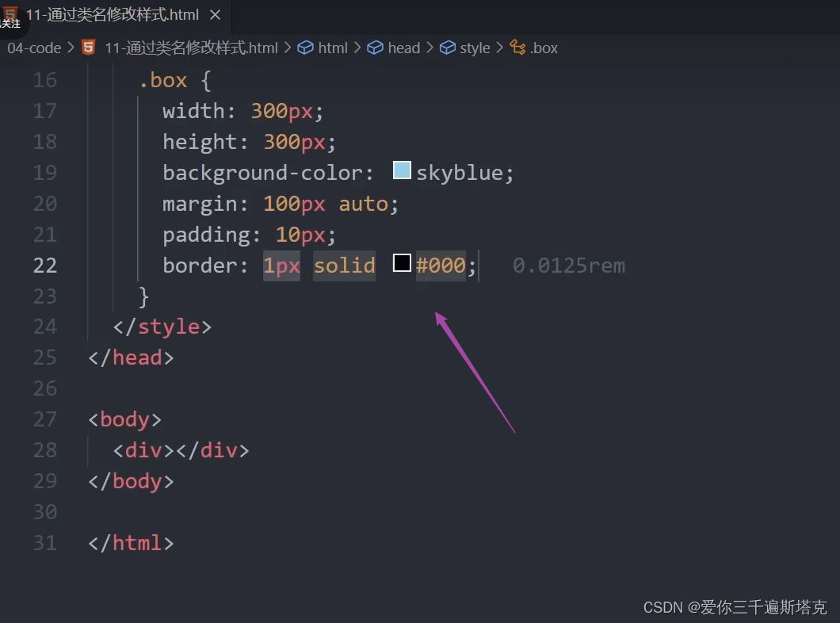Click the closing '</head>' tag
The height and width of the screenshot is (623, 840).
tap(132, 357)
